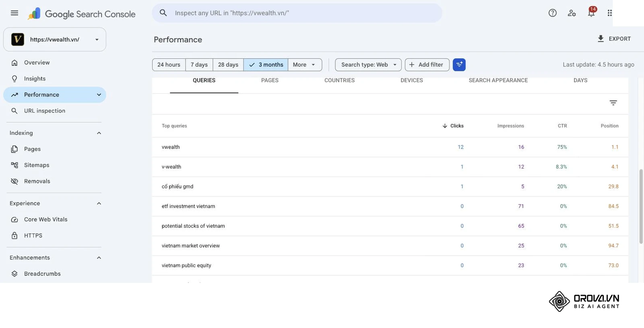
Task: Click the vwealth V property icon
Action: [x=17, y=39]
